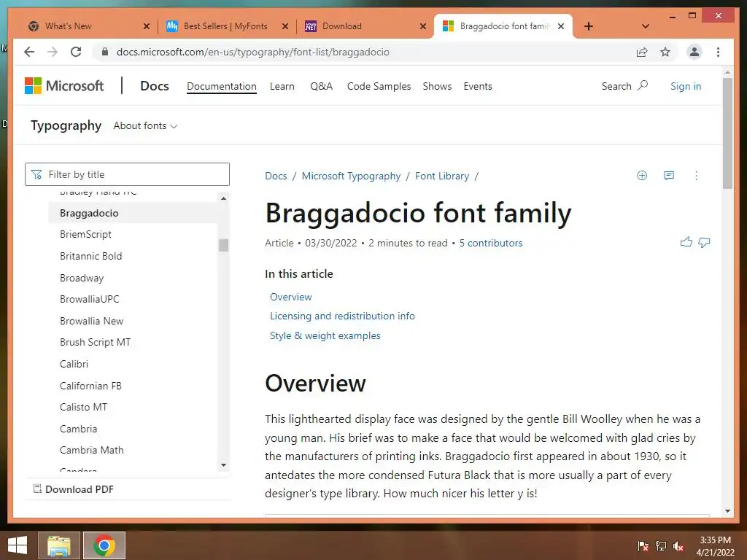Click the Docs header title

coord(155,86)
